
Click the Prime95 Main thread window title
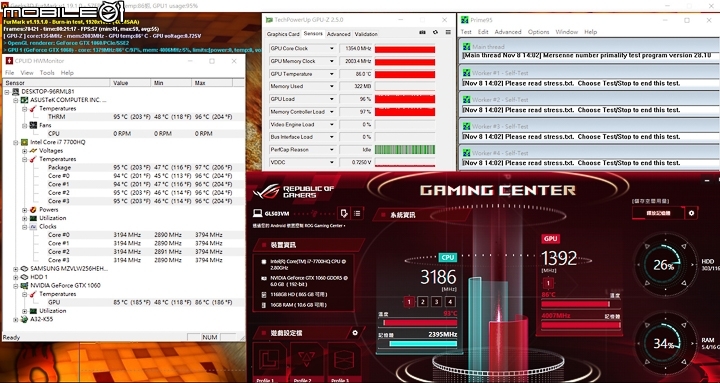tap(488, 47)
